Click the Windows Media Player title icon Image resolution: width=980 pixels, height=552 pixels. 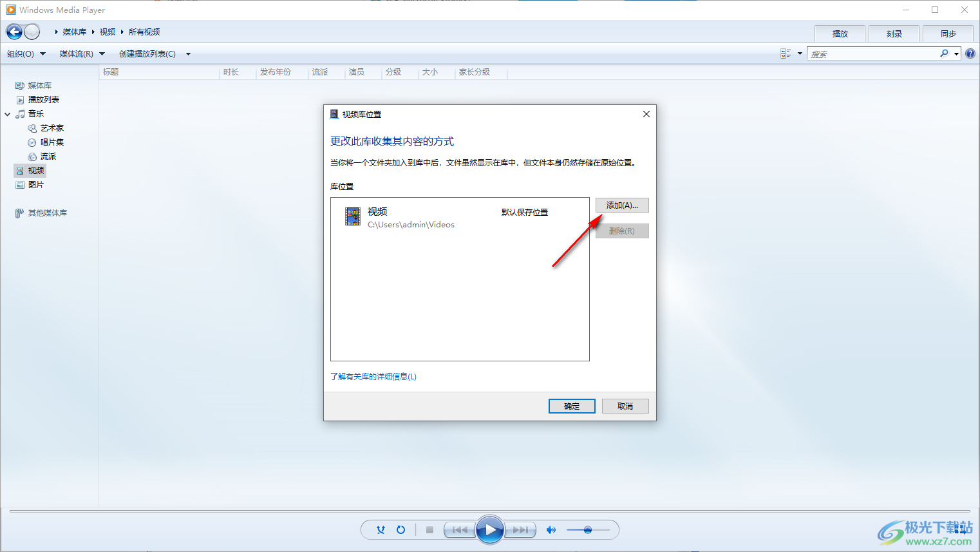pyautogui.click(x=10, y=10)
